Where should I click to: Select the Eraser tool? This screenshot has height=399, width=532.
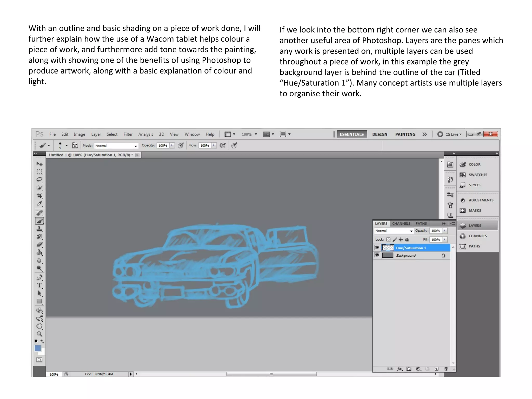pos(39,244)
